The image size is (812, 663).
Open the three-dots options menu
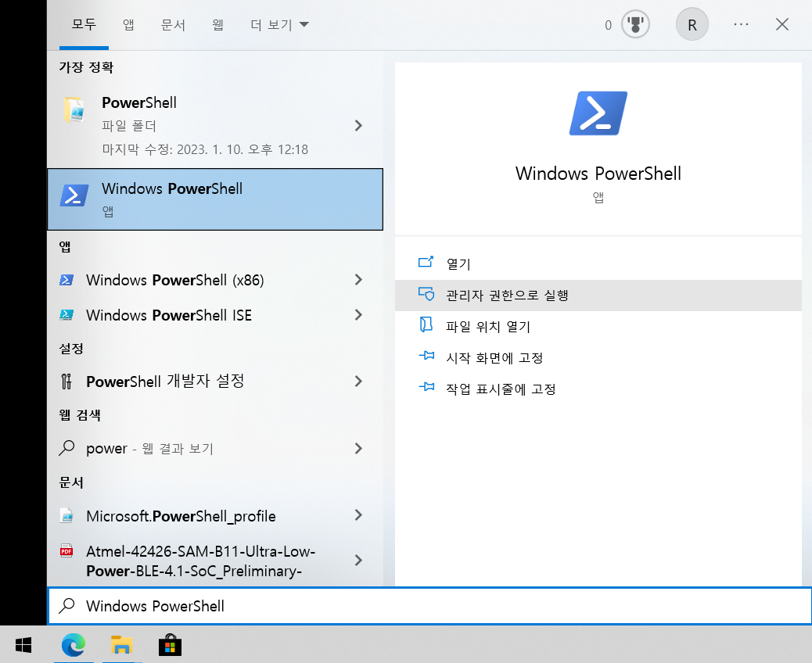tap(741, 24)
